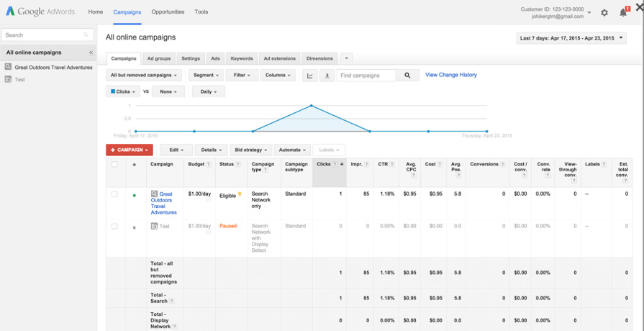Click paused status icon for Test campaign

click(x=135, y=227)
